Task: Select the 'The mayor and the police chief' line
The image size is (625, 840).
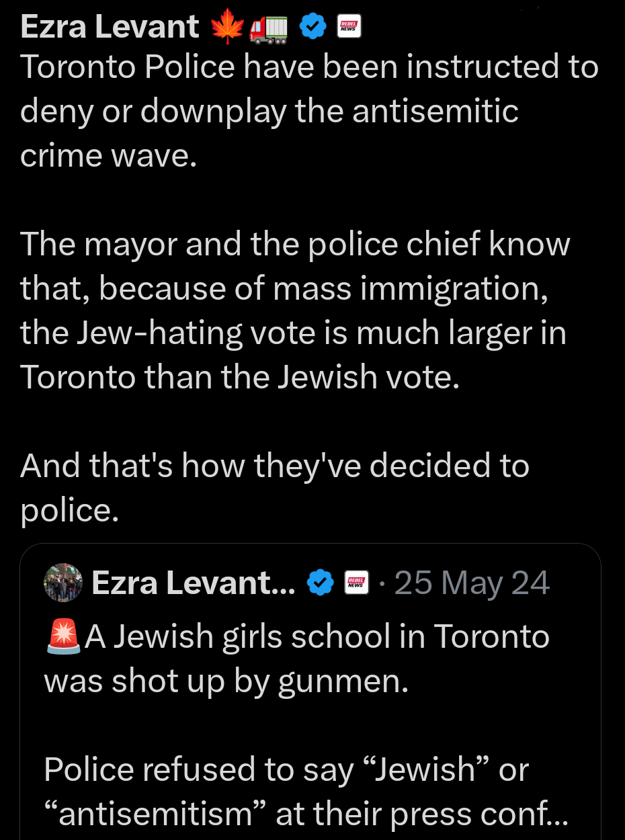Action: [x=295, y=244]
